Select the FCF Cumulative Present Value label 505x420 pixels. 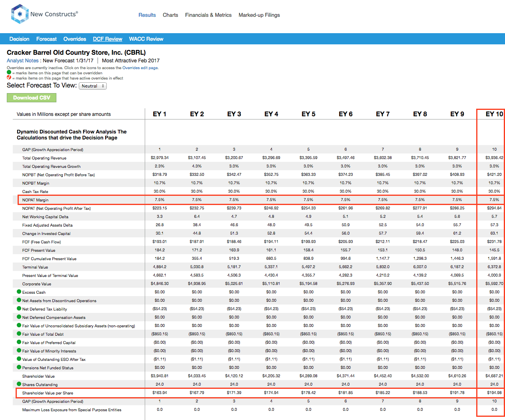pos(50,259)
